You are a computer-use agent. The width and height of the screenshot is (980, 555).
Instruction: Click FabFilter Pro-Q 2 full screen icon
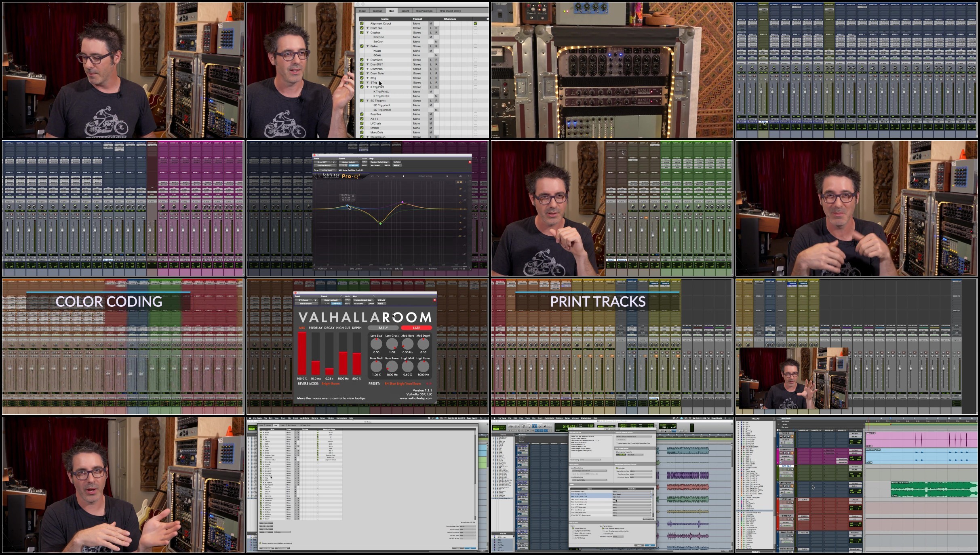(469, 176)
